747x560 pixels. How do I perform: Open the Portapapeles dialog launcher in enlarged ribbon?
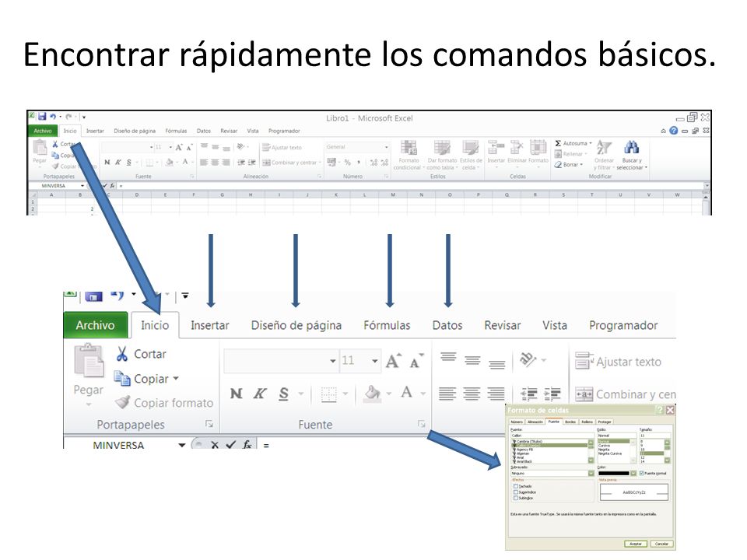[x=209, y=423]
